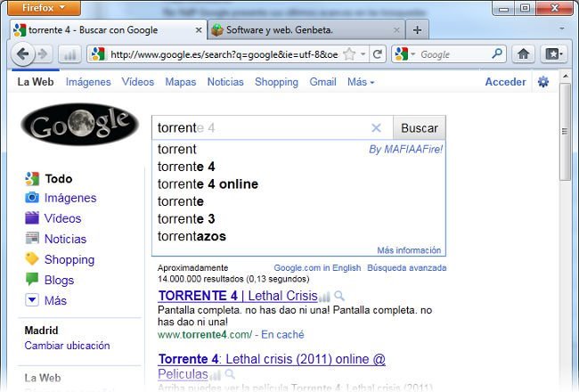Reload the page with refresh icon

click(x=378, y=54)
